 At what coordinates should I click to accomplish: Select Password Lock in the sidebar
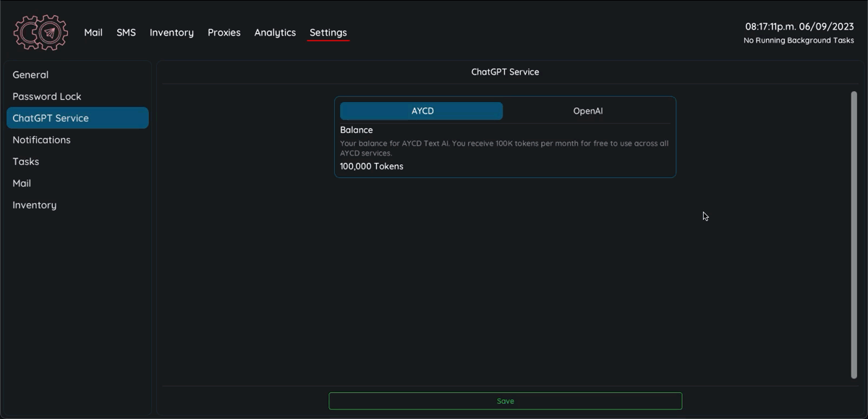(47, 96)
